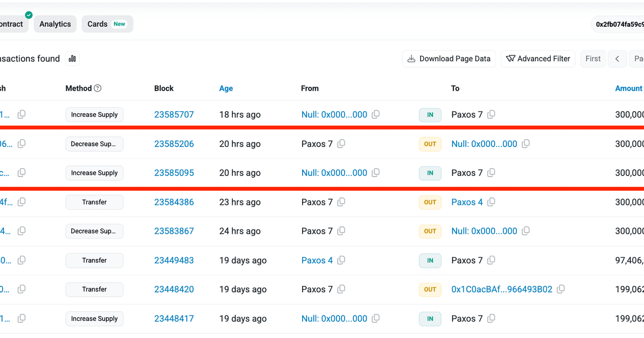This screenshot has width=644, height=338.
Task: Copy the transaction hash in block 23584386 row
Action: click(21, 202)
